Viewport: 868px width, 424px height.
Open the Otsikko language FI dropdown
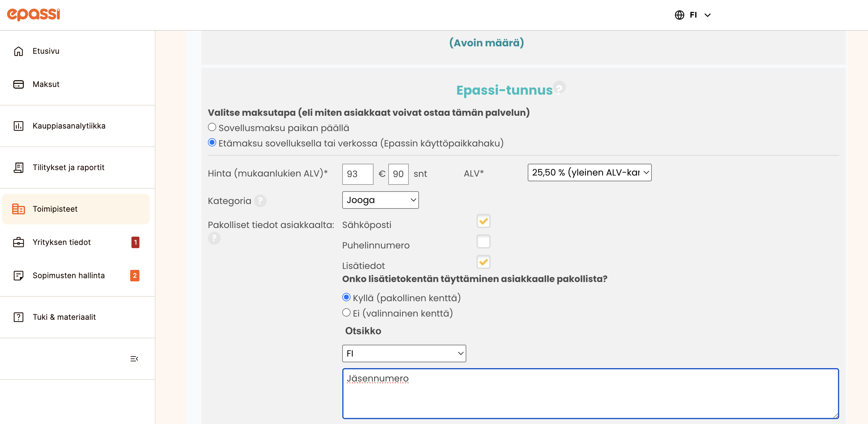pos(404,353)
